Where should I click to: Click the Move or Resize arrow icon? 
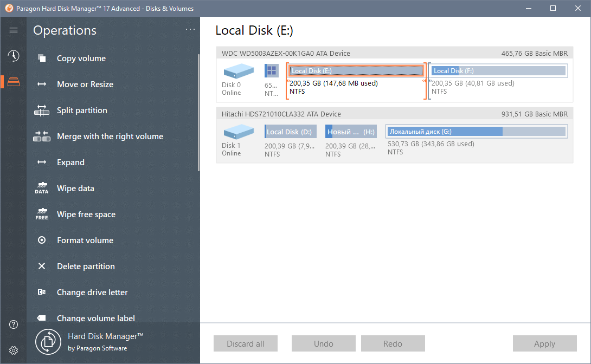click(x=42, y=84)
